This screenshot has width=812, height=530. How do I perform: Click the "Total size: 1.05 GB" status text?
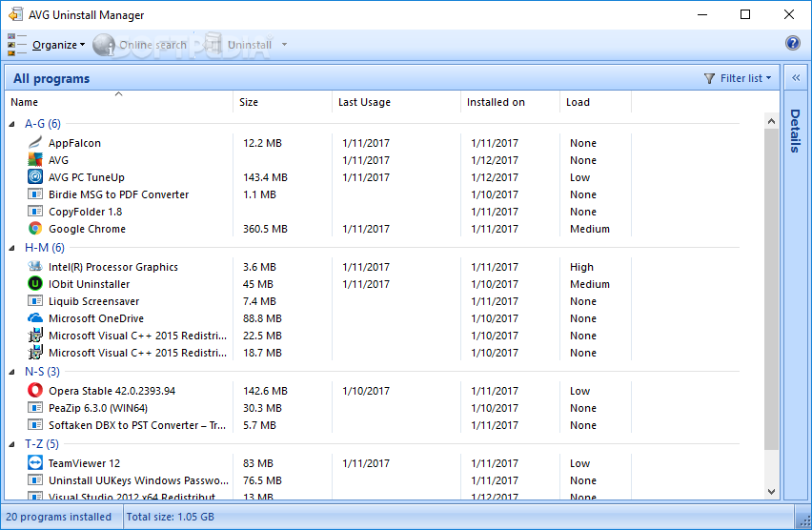171,517
